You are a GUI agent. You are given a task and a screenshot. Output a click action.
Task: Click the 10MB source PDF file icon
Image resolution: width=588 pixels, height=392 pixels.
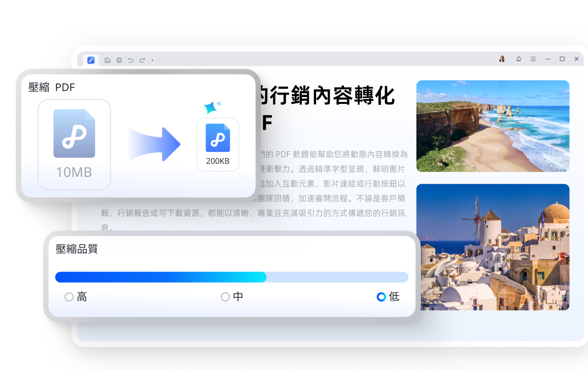pos(74,133)
